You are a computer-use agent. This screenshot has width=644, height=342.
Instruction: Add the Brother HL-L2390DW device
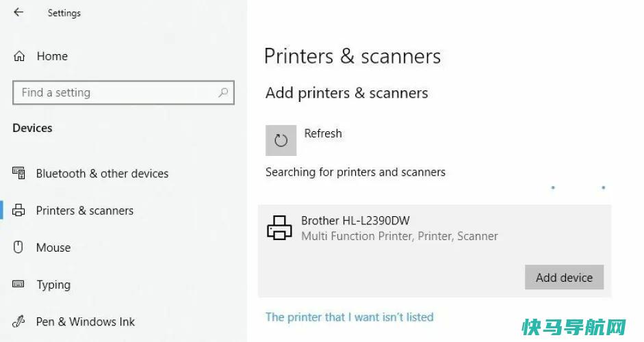(564, 277)
